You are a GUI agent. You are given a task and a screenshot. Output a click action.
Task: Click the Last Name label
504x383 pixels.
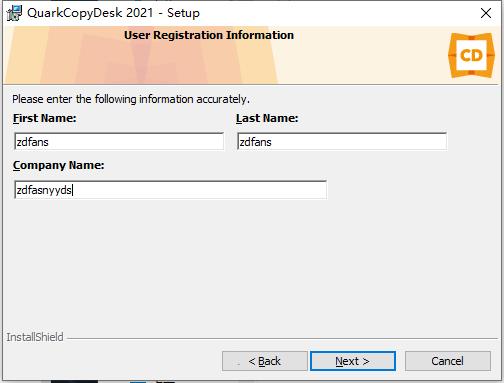click(x=267, y=118)
